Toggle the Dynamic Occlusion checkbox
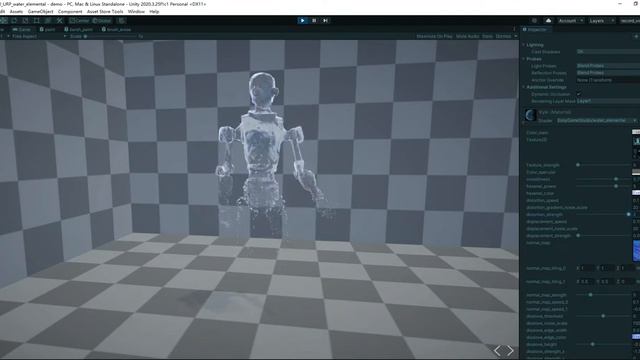Screen dimensions: 640x360 (579, 94)
